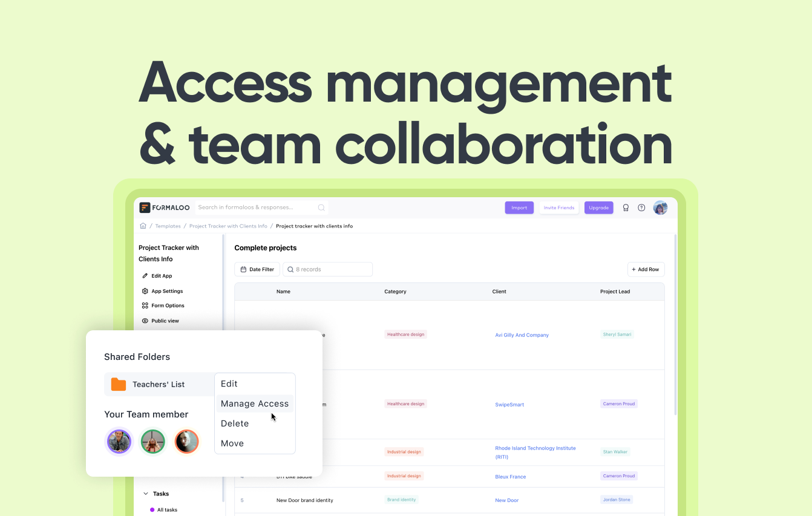The height and width of the screenshot is (516, 812).
Task: Click the Healthcare design tag for SwipeSmart
Action: 405,403
